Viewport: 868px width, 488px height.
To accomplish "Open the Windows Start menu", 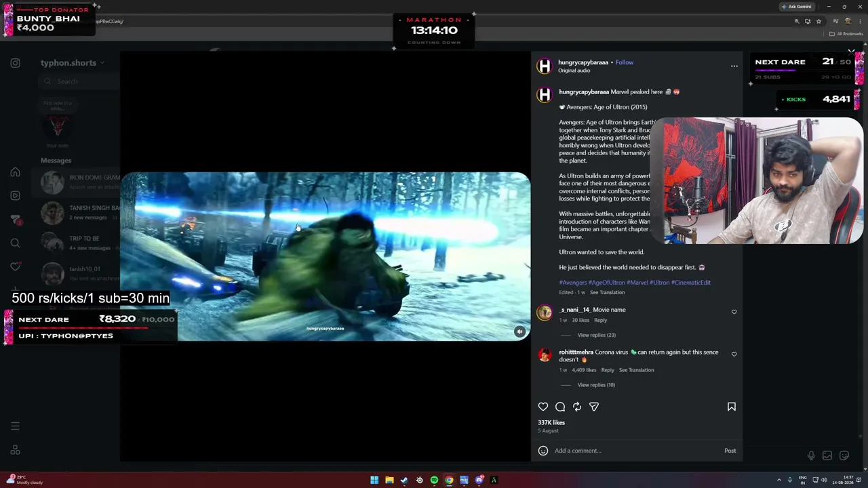I will 374,480.
